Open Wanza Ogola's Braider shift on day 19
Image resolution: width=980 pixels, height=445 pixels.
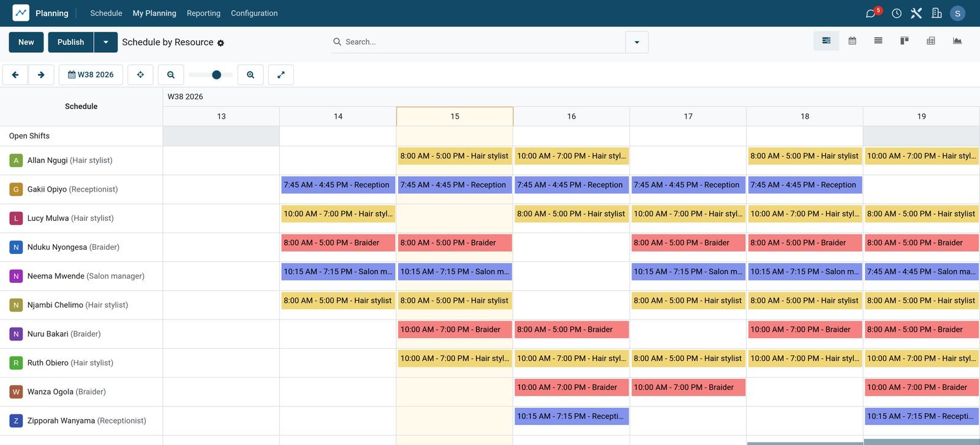click(x=921, y=387)
